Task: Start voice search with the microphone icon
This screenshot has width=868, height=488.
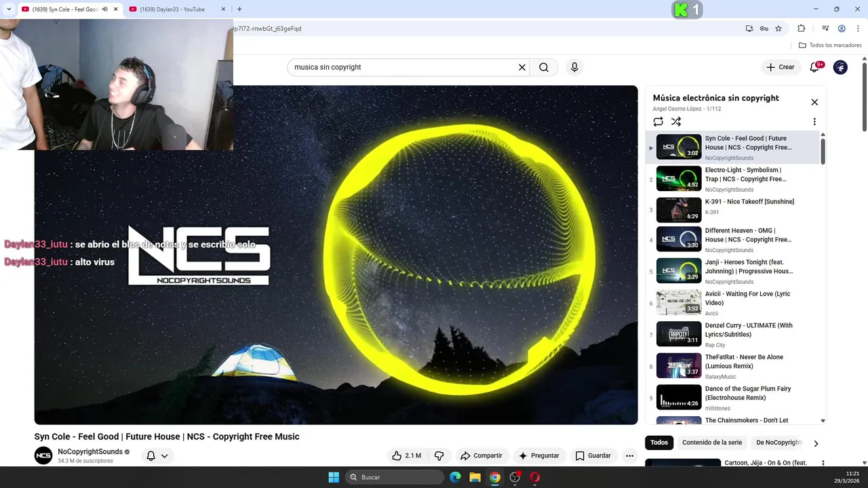Action: pyautogui.click(x=574, y=67)
